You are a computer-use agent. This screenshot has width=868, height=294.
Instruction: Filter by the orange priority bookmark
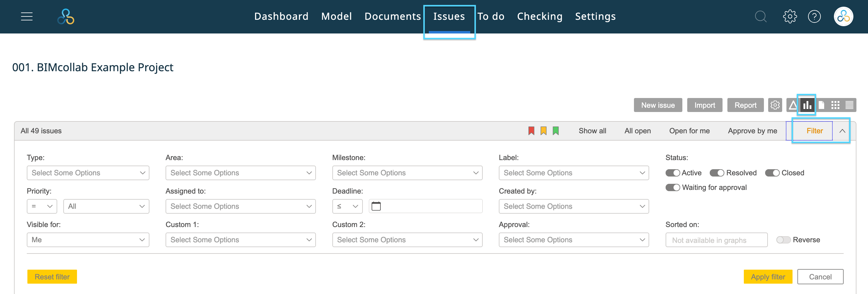pyautogui.click(x=543, y=131)
